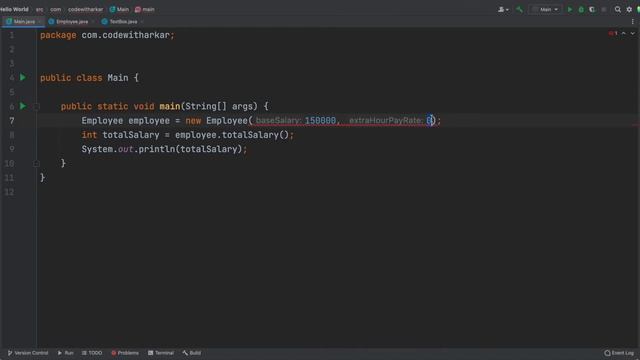Click codewitharkar breadcrumb
The height and width of the screenshot is (360, 640).
pos(85,9)
